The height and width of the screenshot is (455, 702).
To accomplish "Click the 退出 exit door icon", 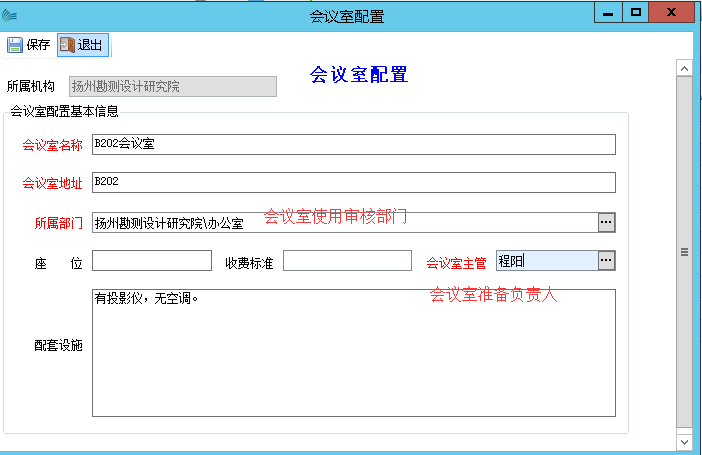I will [67, 45].
